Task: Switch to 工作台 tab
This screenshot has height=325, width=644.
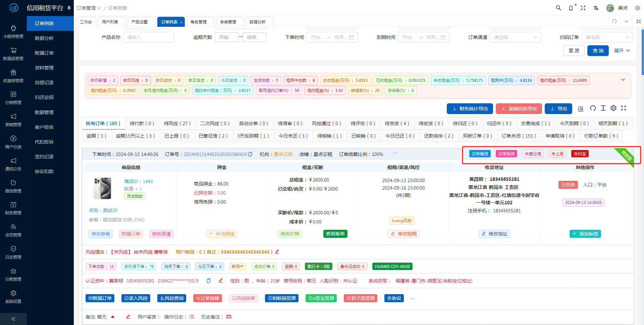Action: pos(86,22)
